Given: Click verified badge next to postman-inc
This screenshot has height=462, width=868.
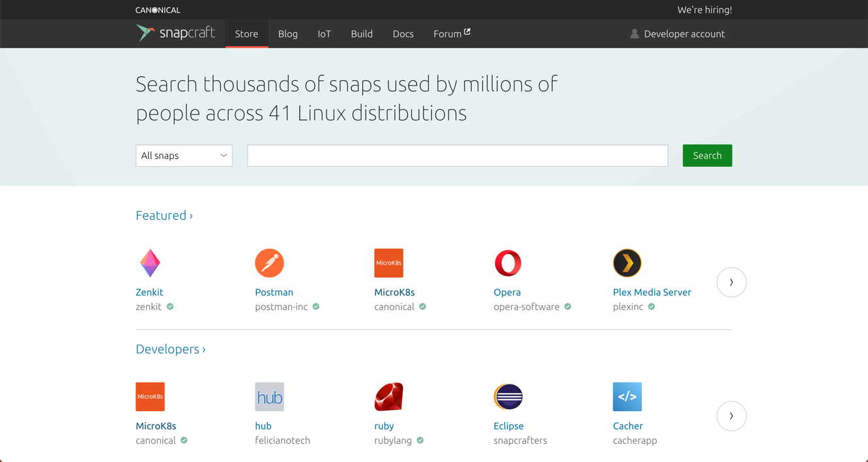Looking at the screenshot, I should click(316, 307).
